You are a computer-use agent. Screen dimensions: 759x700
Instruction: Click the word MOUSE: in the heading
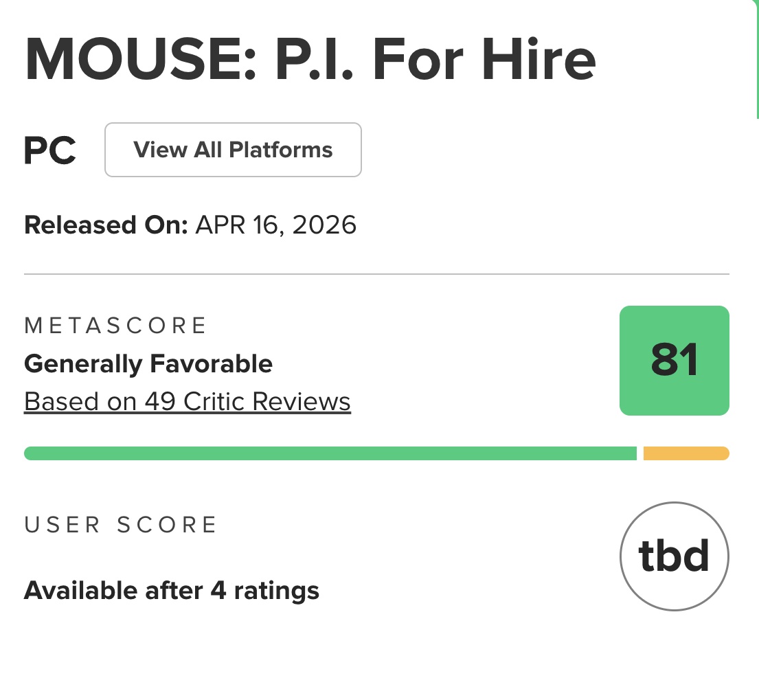click(140, 60)
